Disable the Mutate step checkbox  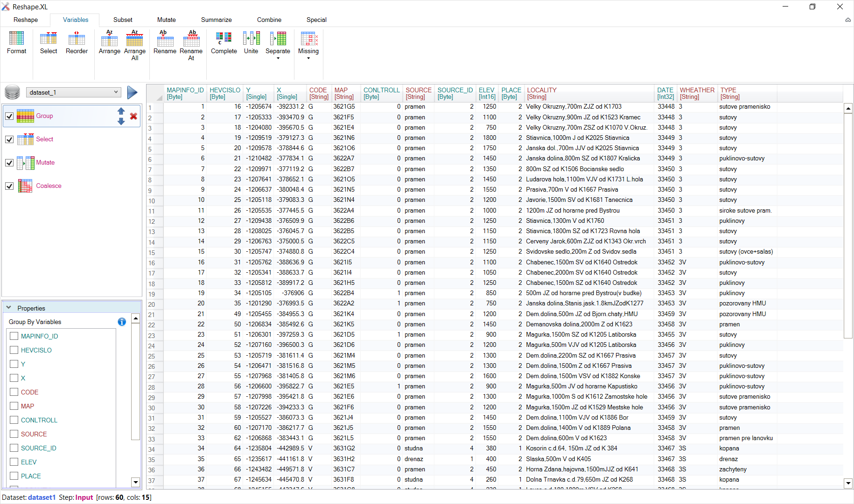[x=9, y=163]
